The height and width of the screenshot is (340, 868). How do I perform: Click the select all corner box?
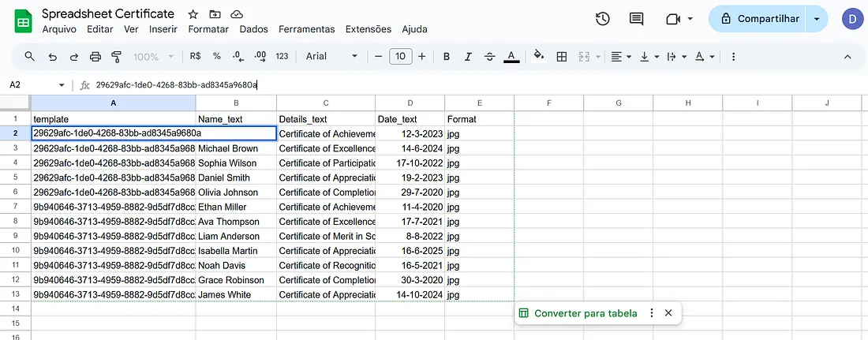16,103
